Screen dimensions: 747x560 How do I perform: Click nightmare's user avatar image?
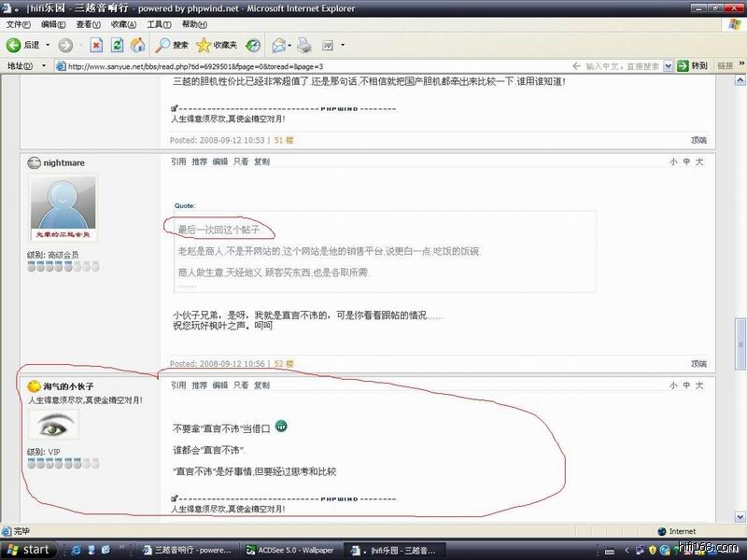[x=63, y=209]
